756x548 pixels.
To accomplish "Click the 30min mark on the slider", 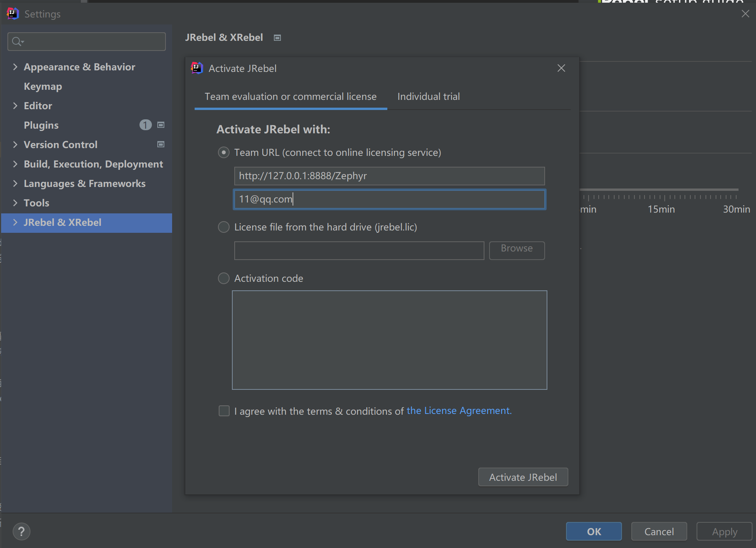I will tap(736, 209).
